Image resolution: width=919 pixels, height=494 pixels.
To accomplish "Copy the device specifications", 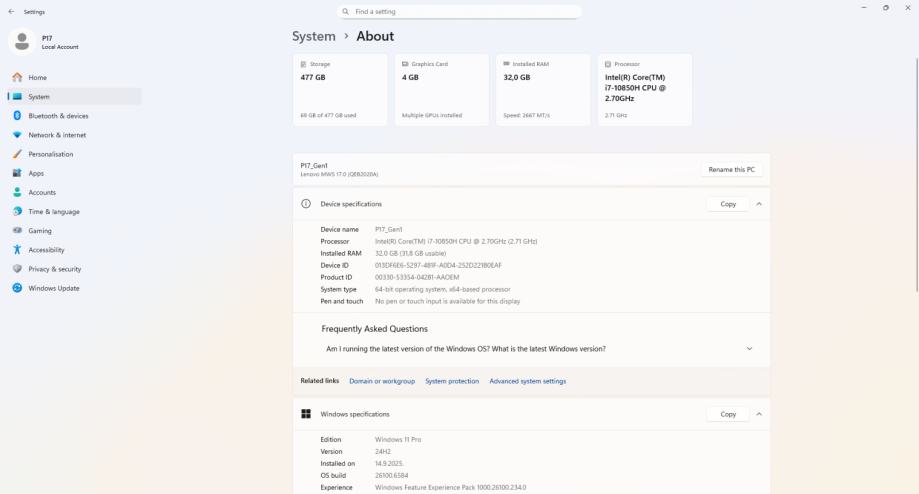I will [727, 204].
